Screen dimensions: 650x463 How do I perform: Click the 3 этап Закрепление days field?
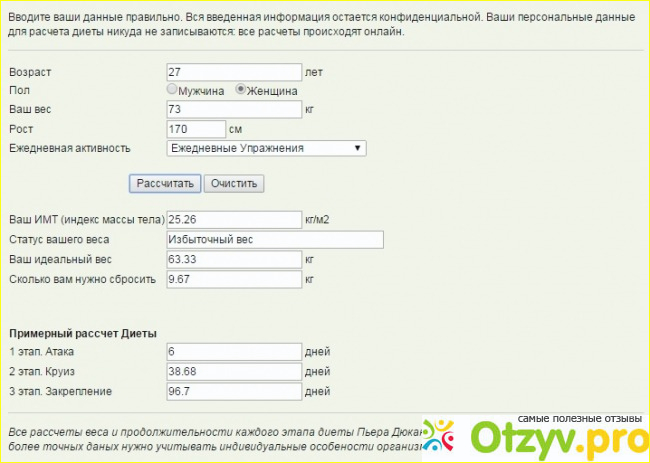(x=234, y=391)
